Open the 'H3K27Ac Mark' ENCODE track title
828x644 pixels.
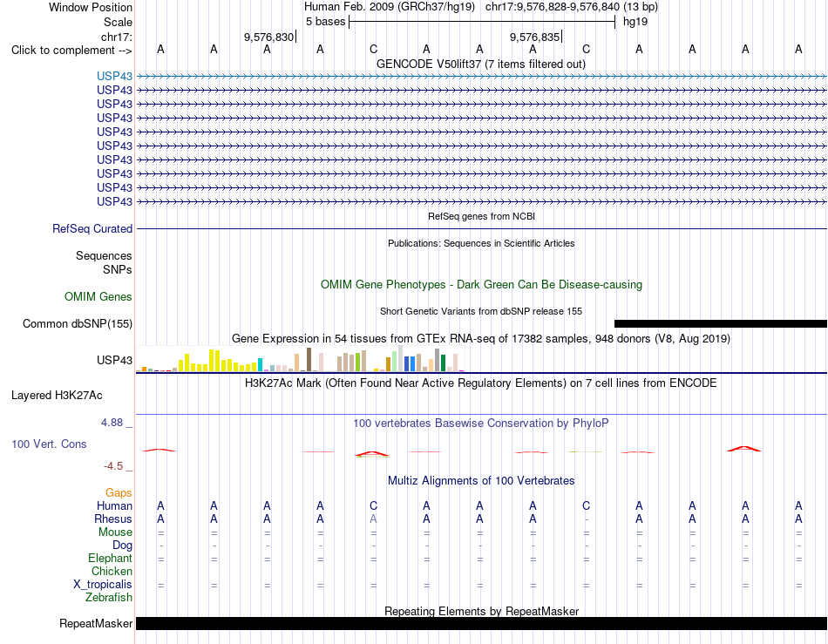point(480,383)
